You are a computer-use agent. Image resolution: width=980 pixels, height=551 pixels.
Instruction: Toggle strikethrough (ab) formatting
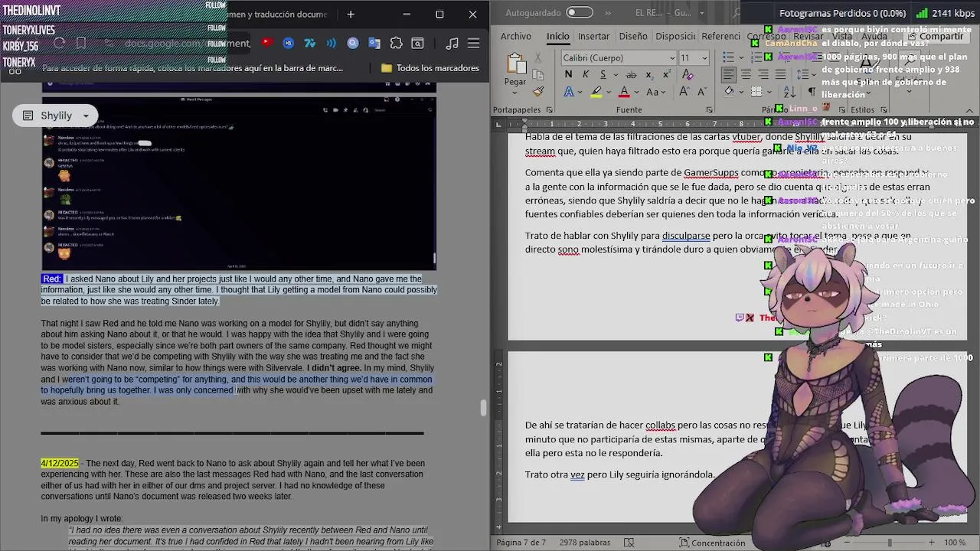[631, 74]
